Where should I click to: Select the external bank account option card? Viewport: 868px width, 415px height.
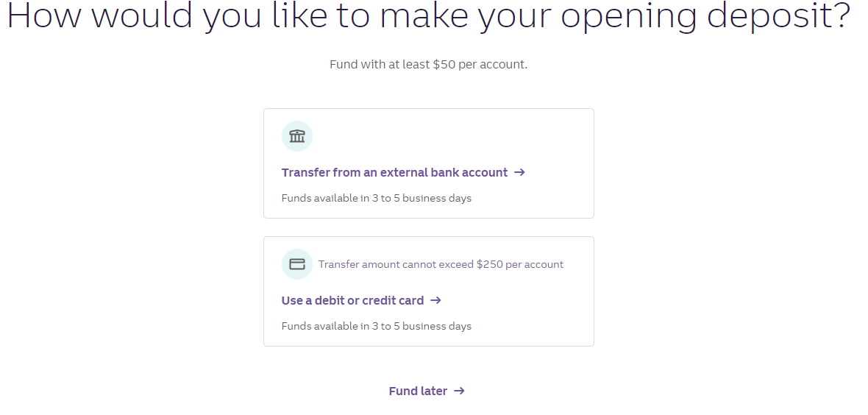coord(428,163)
